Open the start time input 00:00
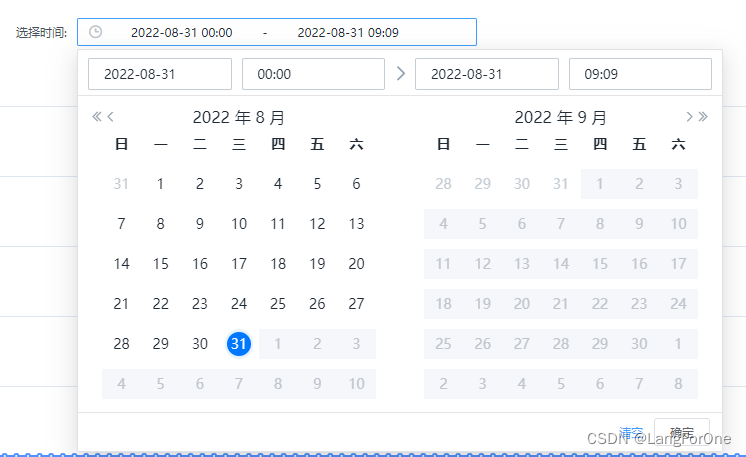 pos(313,74)
